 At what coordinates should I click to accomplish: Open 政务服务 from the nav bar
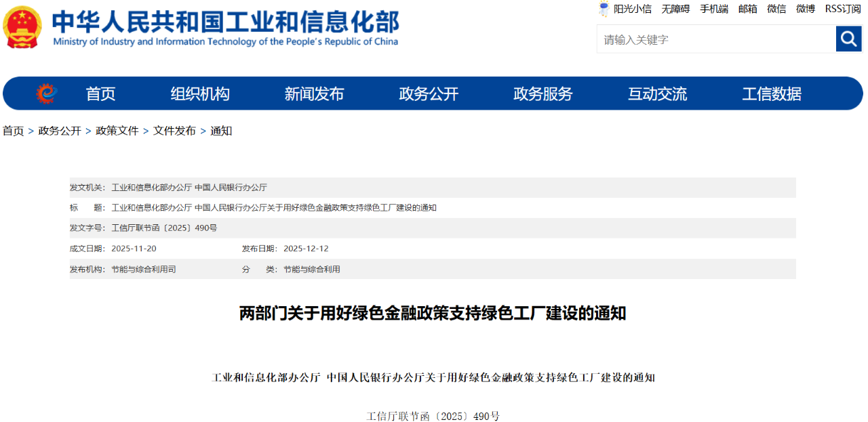pos(542,93)
